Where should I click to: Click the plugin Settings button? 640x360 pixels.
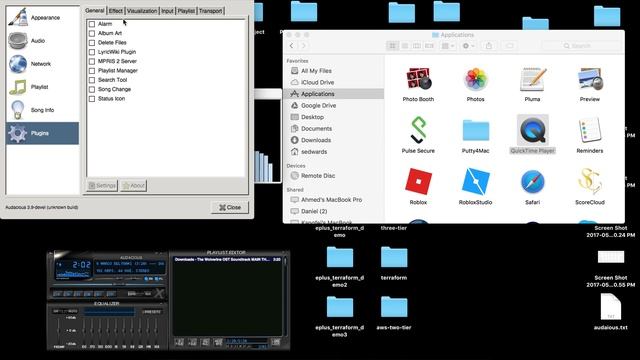click(x=102, y=186)
